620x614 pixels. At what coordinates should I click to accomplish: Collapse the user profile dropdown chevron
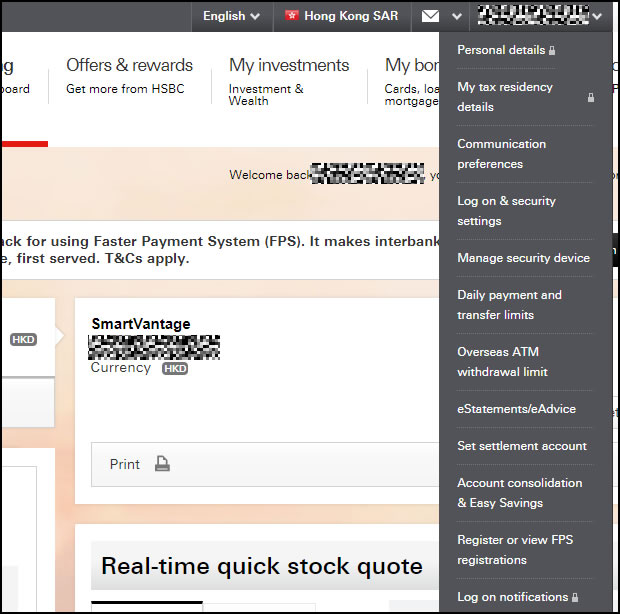(x=597, y=16)
